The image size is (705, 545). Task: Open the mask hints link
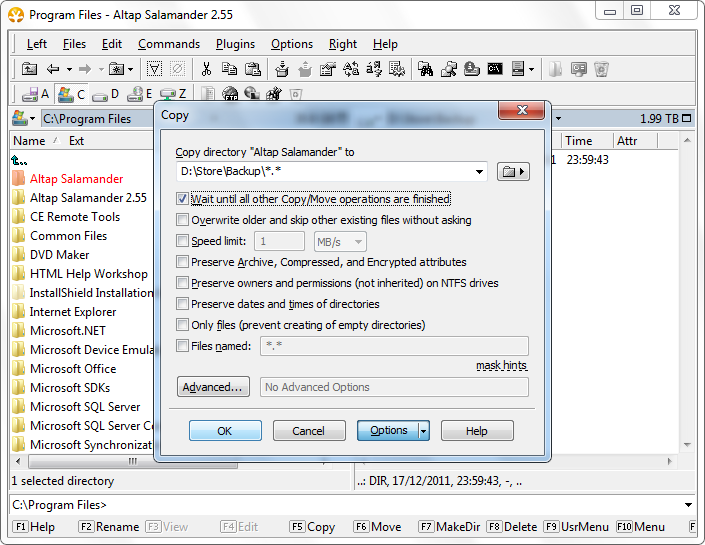click(501, 366)
